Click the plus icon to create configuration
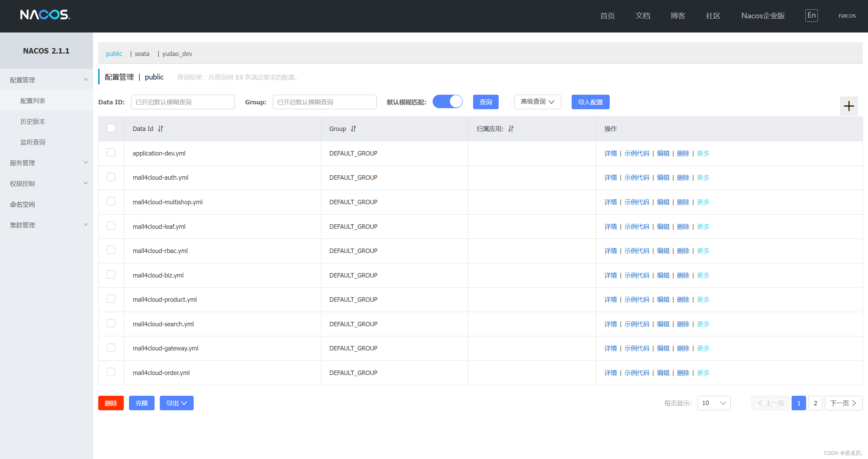This screenshot has width=868, height=459. 849,106
